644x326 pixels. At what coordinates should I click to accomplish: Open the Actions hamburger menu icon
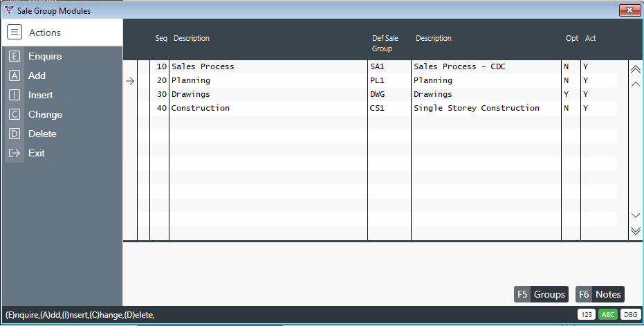click(x=15, y=32)
